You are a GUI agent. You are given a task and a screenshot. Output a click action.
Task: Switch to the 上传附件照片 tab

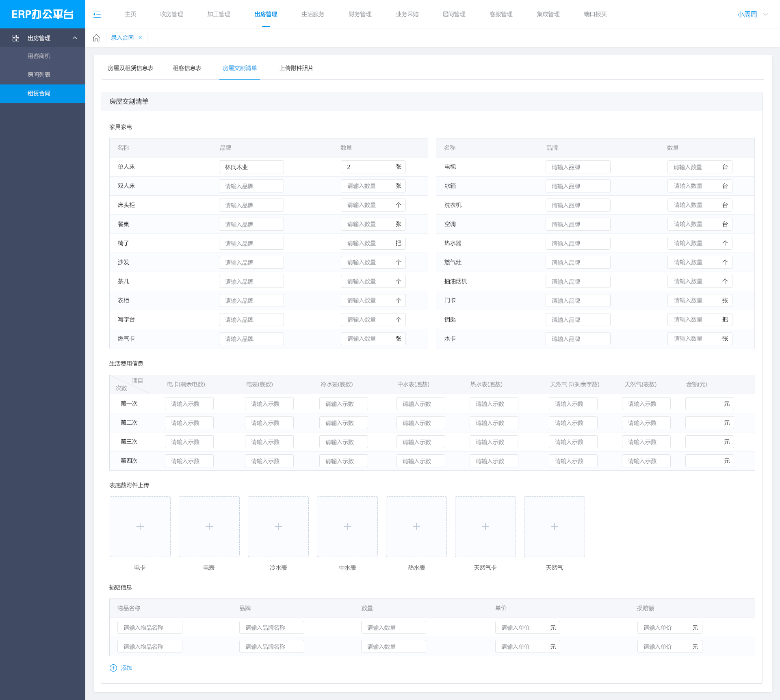coord(296,68)
